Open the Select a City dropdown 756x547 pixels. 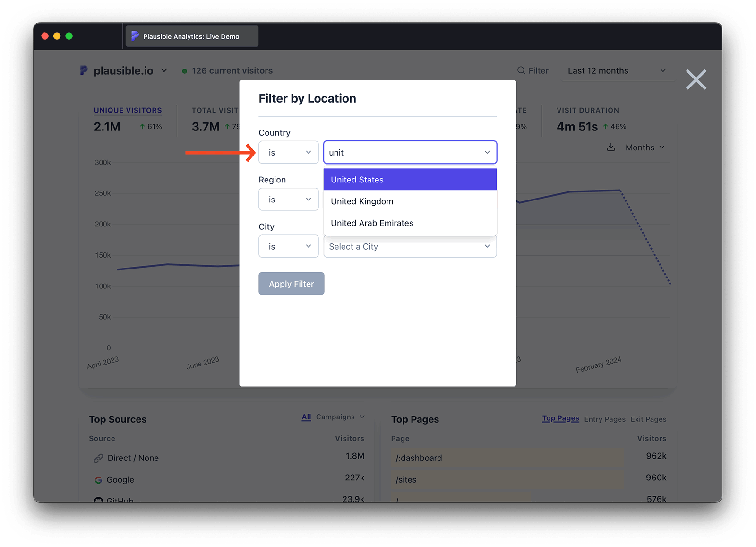coord(409,246)
